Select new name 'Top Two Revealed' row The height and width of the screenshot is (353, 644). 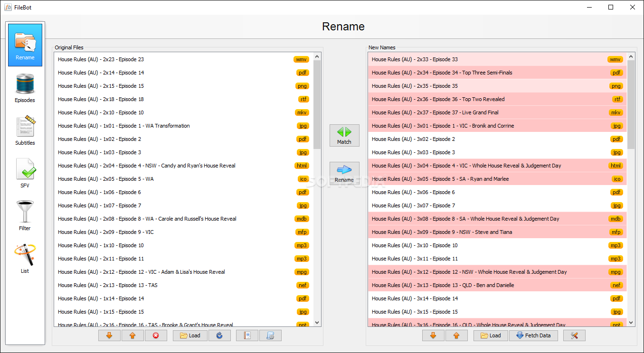(x=497, y=99)
